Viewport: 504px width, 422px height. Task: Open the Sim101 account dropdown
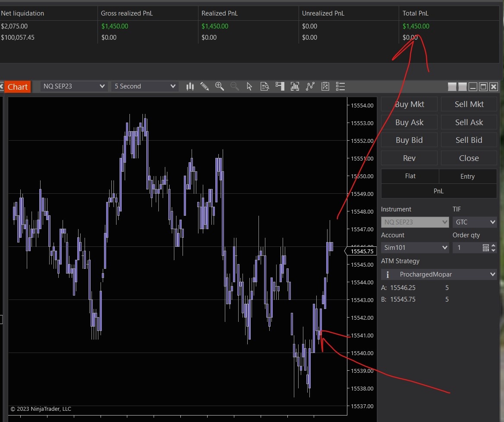click(415, 248)
